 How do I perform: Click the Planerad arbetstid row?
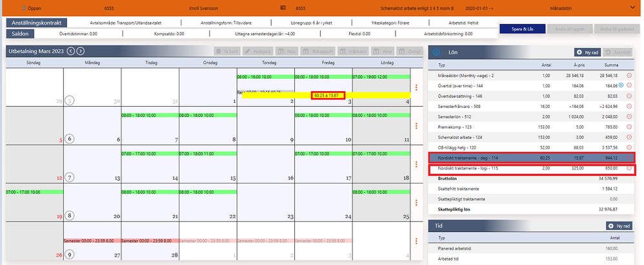[x=532, y=248]
